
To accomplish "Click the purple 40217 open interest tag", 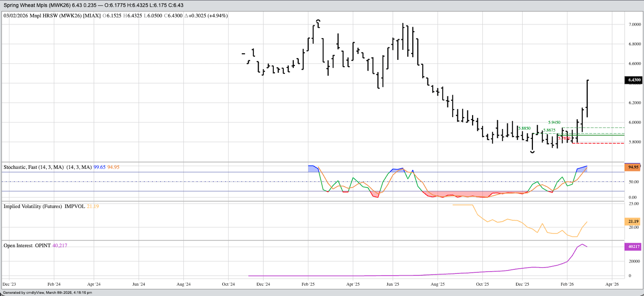I will 633,247.
